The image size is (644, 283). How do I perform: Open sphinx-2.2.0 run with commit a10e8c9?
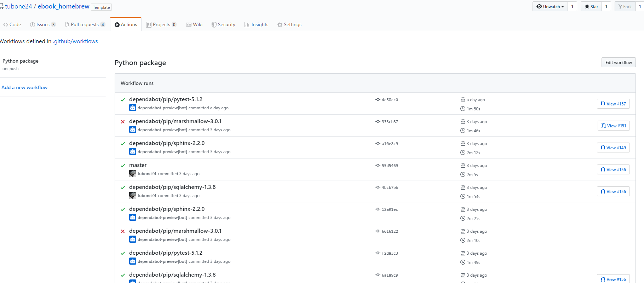pos(167,143)
